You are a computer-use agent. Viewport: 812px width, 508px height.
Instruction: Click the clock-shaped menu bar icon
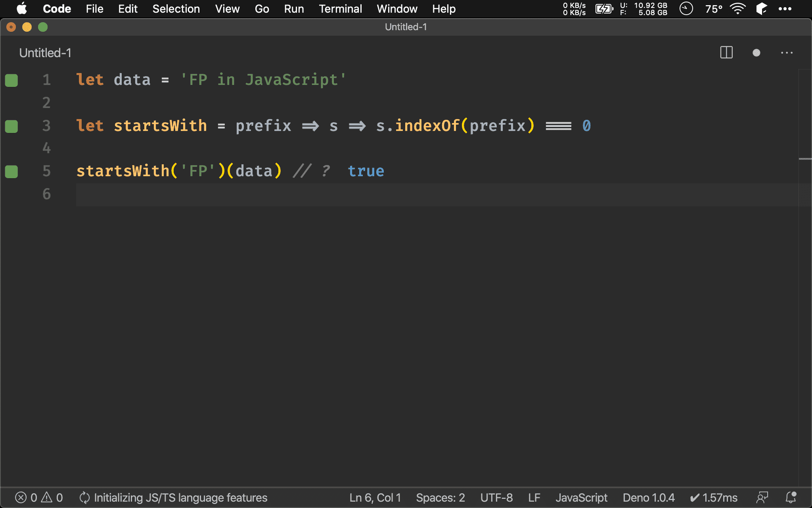(x=686, y=9)
